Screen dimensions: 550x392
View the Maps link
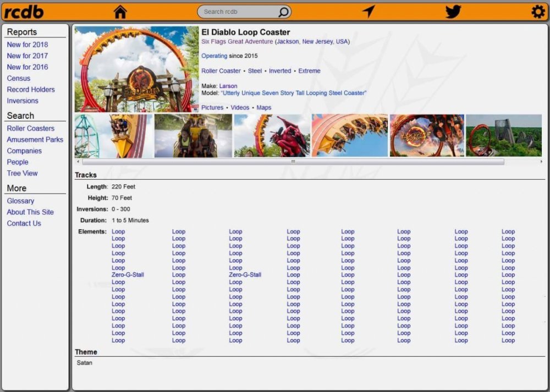click(264, 108)
